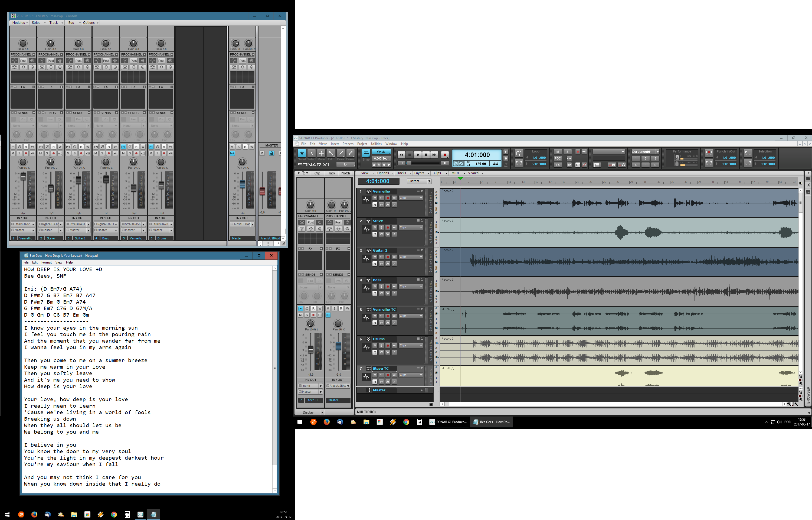This screenshot has height=520, width=812.
Task: Open Calculator from right taskbar
Action: (x=419, y=422)
